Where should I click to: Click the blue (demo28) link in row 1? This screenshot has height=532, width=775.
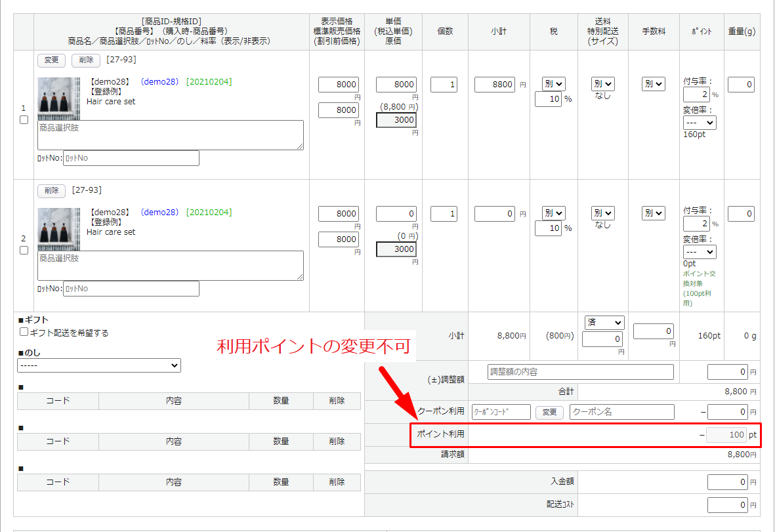[159, 82]
